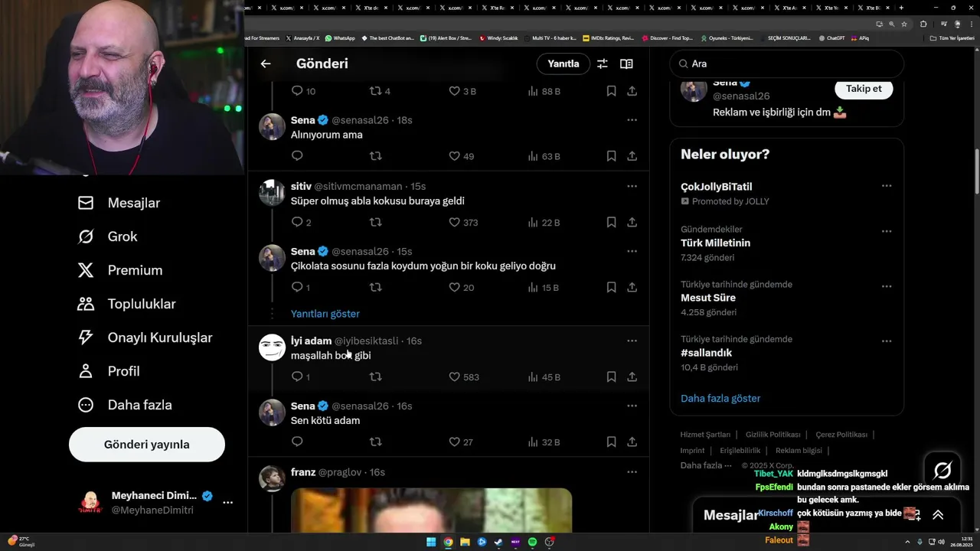Open Onaylı Kuruluşlar in the left sidebar
Viewport: 980px width, 551px height.
(x=145, y=337)
